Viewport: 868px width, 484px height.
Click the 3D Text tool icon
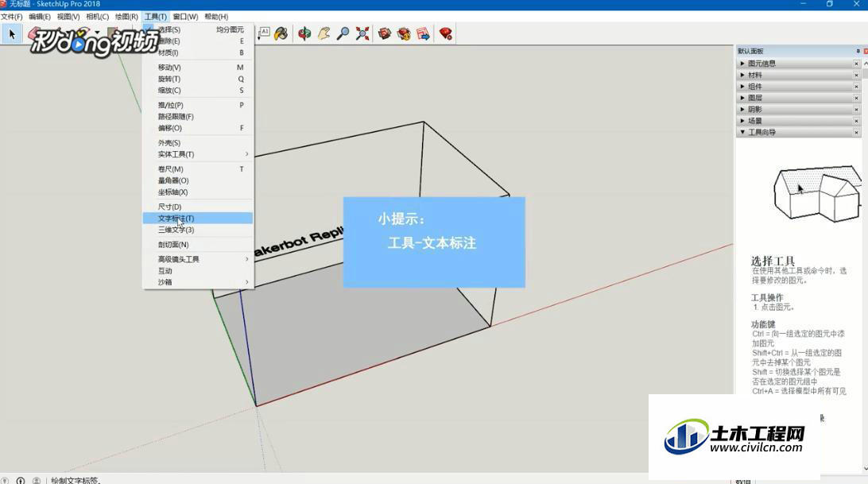tap(264, 33)
